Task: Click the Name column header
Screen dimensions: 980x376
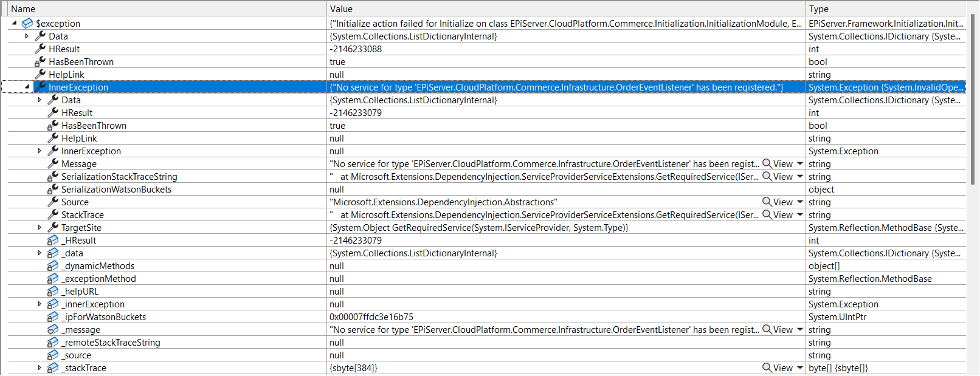Action: [x=164, y=9]
